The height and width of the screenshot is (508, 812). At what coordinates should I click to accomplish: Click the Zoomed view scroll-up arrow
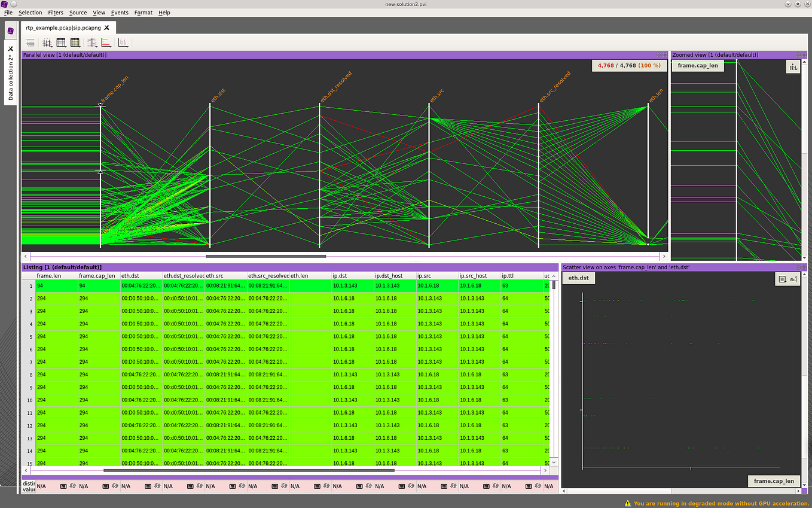[x=804, y=63]
